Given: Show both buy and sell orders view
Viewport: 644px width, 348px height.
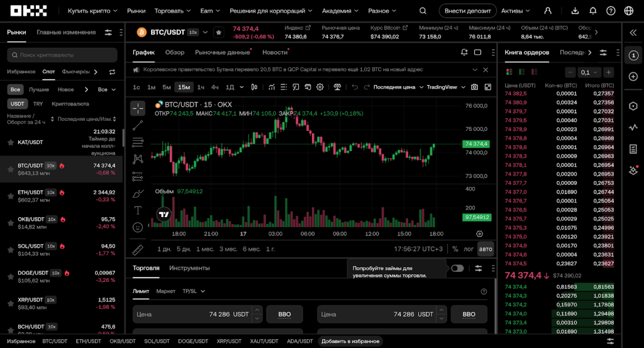Looking at the screenshot, I should (x=509, y=72).
